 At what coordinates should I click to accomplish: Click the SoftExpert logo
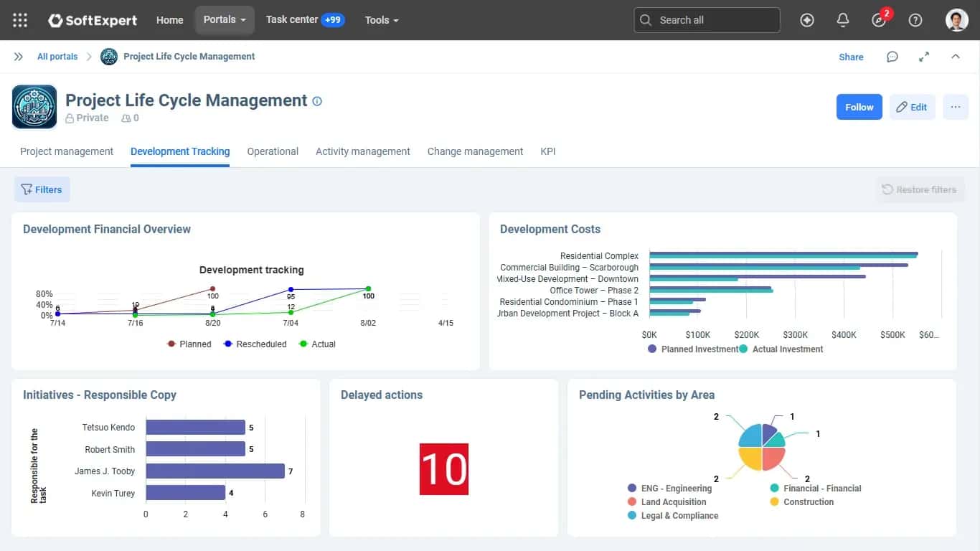(x=93, y=20)
